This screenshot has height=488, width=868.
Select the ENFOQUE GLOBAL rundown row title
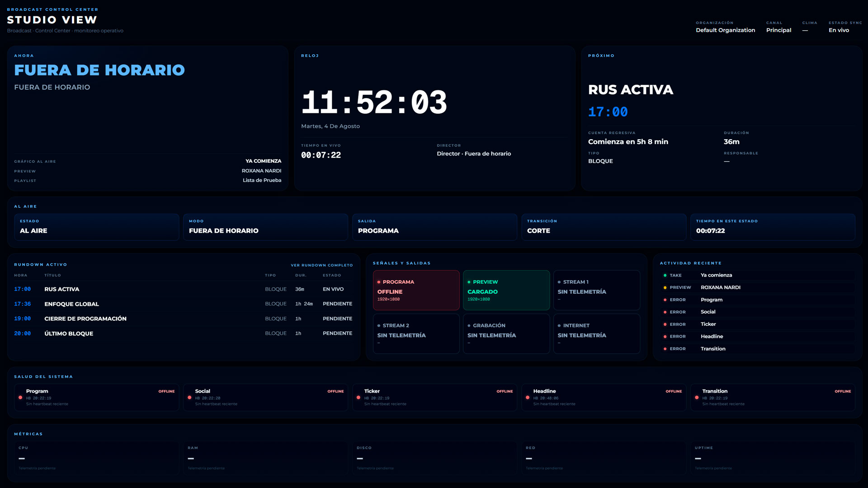[x=71, y=304]
